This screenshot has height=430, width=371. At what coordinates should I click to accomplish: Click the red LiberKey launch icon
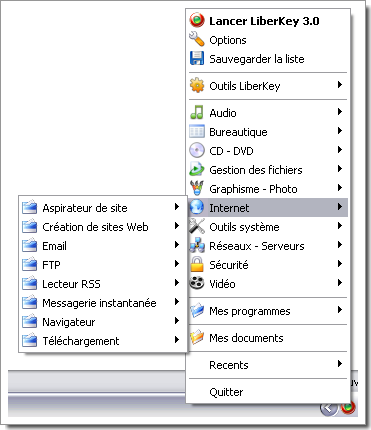tap(197, 20)
